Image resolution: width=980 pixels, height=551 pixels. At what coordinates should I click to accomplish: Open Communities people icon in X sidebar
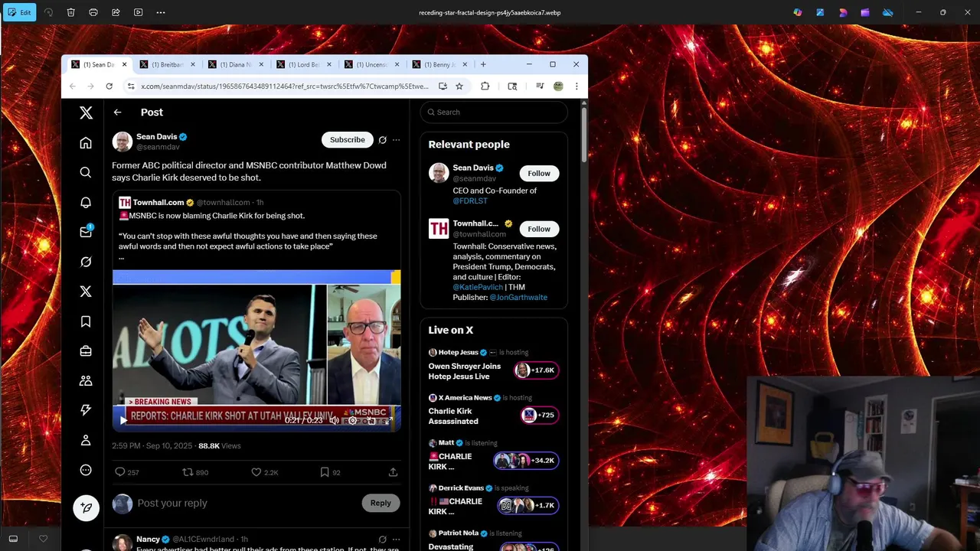coord(86,380)
